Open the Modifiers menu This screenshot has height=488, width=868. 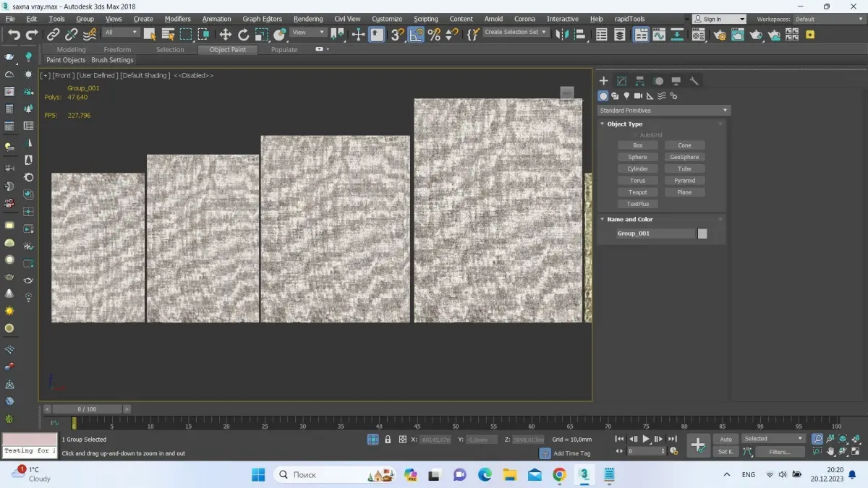coord(178,19)
